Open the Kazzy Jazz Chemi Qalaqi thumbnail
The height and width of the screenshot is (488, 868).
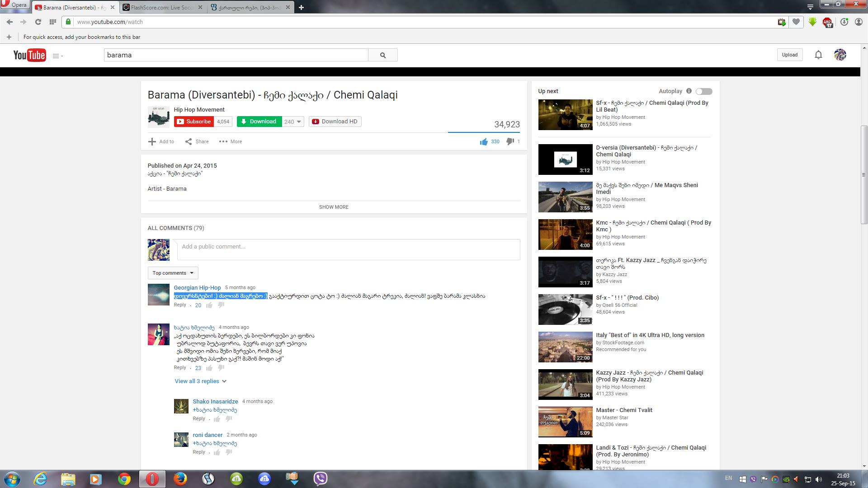[x=565, y=385]
